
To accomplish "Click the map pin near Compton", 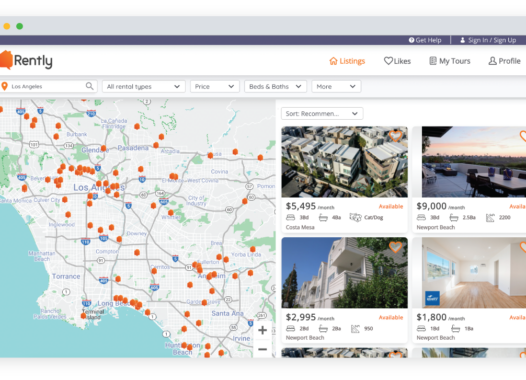I will (137, 252).
